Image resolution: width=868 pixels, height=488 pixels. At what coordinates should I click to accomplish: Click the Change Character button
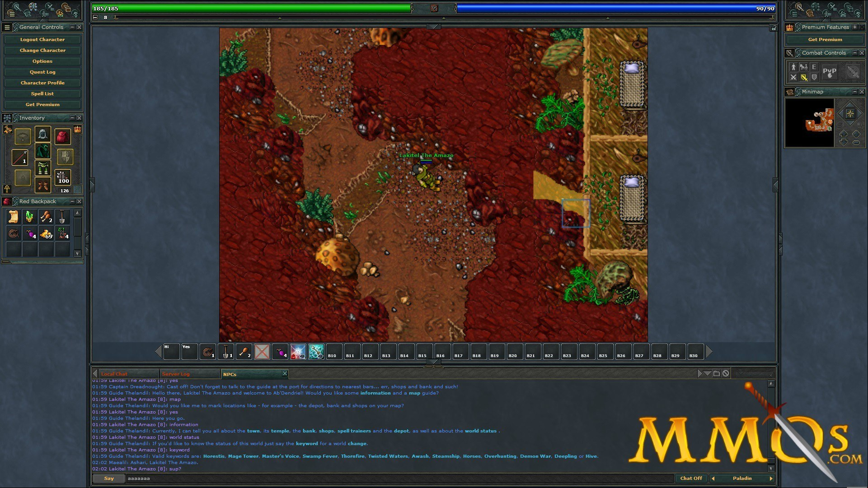coord(42,51)
